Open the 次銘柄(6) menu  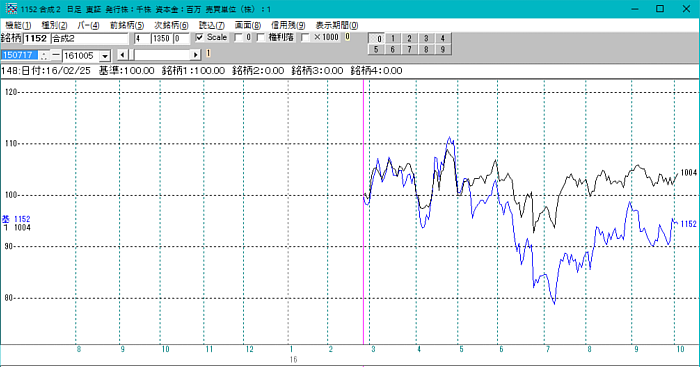coord(171,25)
